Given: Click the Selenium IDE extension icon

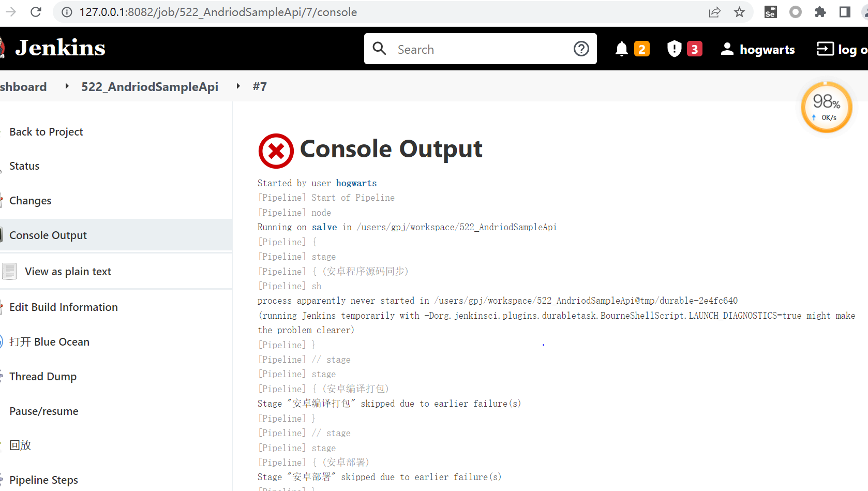Looking at the screenshot, I should click(770, 12).
